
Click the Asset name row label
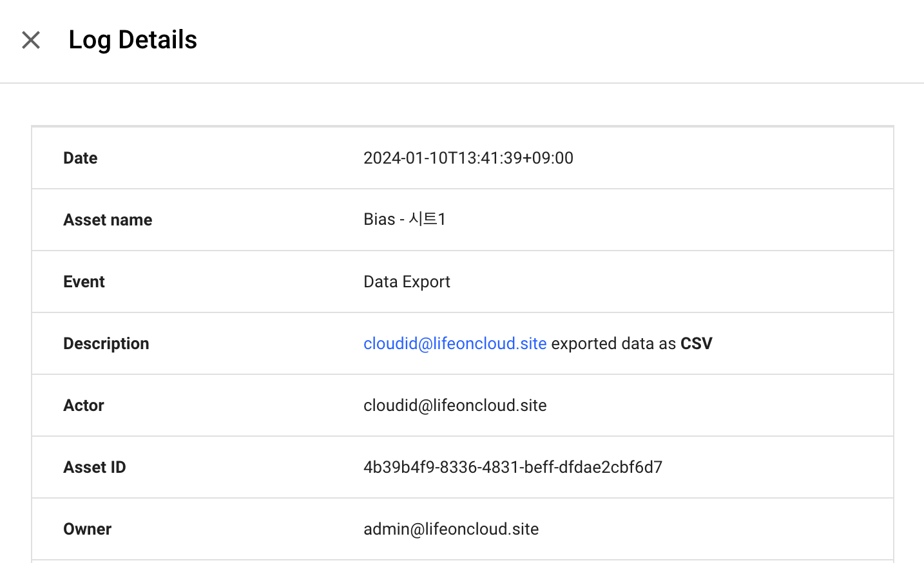pyautogui.click(x=108, y=220)
